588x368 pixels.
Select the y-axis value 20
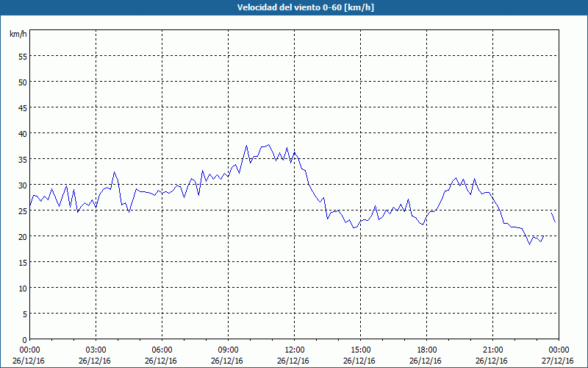click(x=23, y=236)
